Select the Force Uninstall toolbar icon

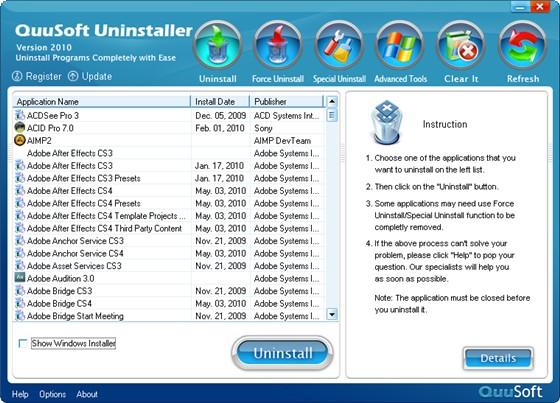point(278,45)
